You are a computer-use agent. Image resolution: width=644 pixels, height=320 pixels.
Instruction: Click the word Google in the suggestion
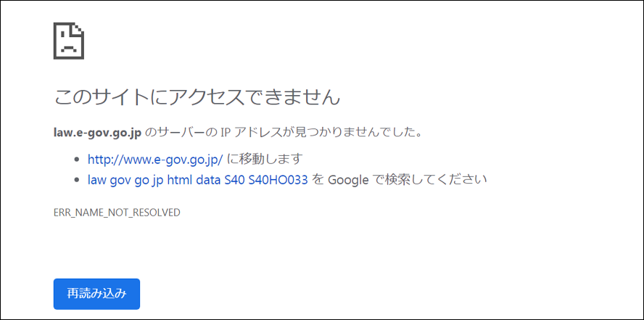[x=348, y=180]
